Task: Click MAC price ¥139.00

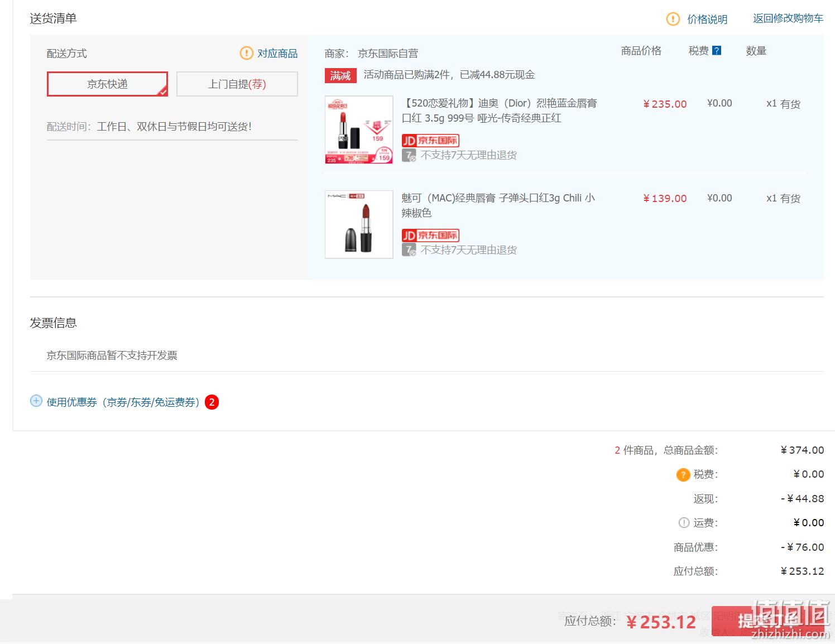Action: pyautogui.click(x=665, y=199)
